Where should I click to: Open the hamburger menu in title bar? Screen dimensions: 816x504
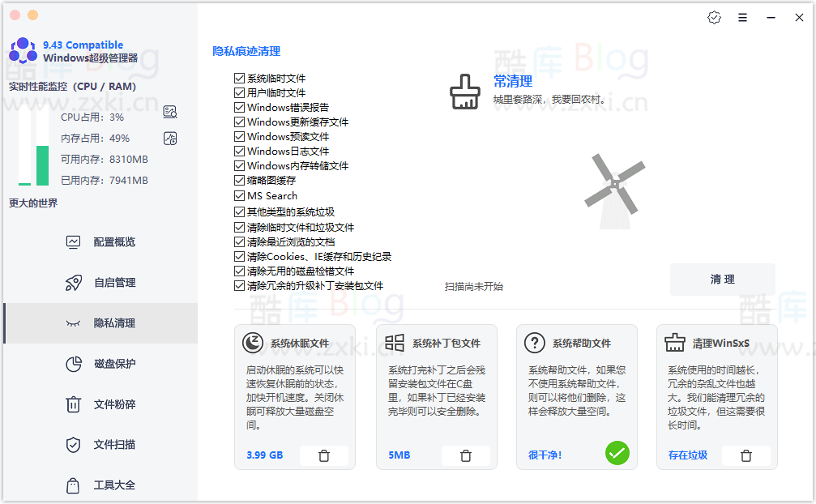tap(743, 17)
